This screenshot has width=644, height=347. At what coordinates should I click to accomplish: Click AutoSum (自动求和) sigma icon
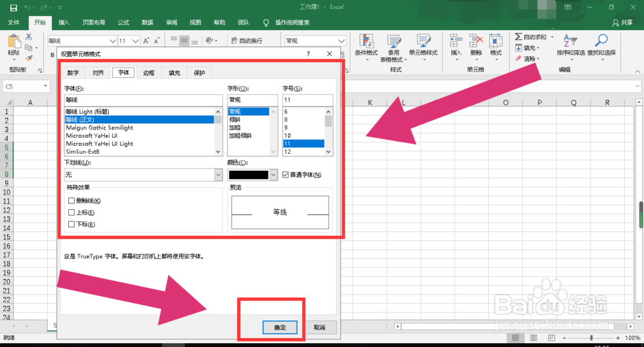tap(518, 37)
